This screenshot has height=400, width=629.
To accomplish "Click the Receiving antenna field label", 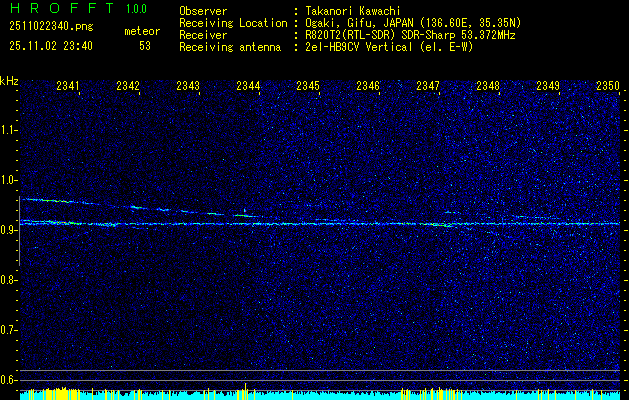I will tap(230, 47).
